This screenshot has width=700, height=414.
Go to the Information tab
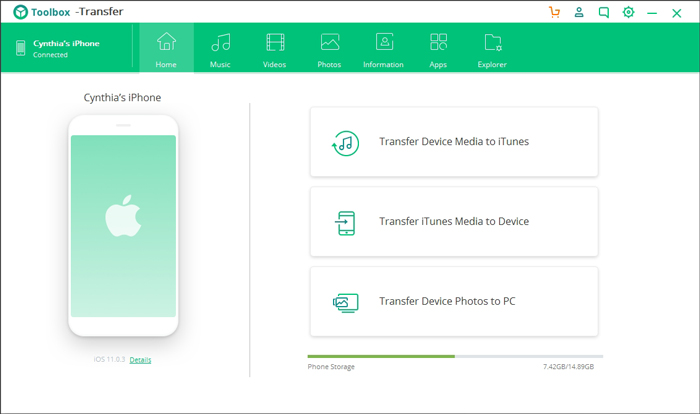point(383,48)
